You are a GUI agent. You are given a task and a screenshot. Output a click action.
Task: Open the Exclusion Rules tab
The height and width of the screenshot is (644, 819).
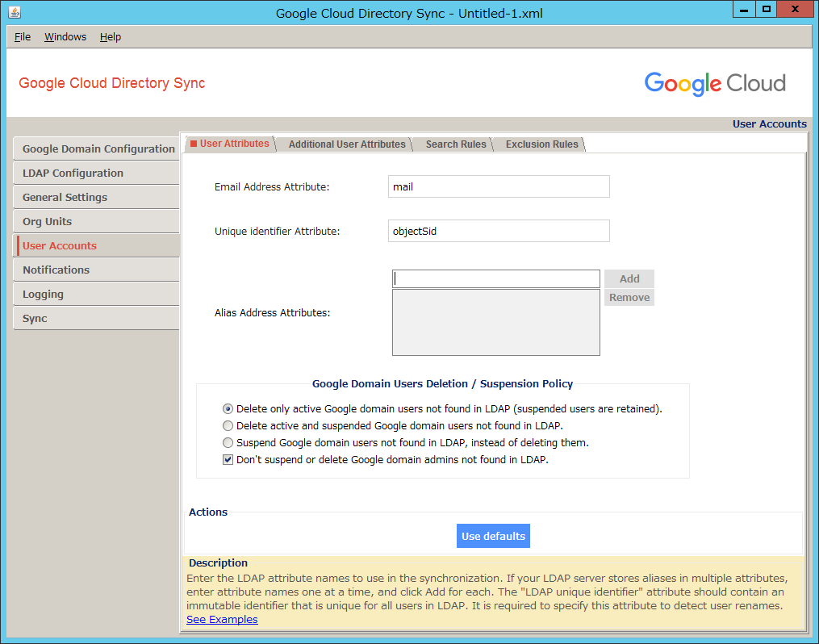(541, 144)
